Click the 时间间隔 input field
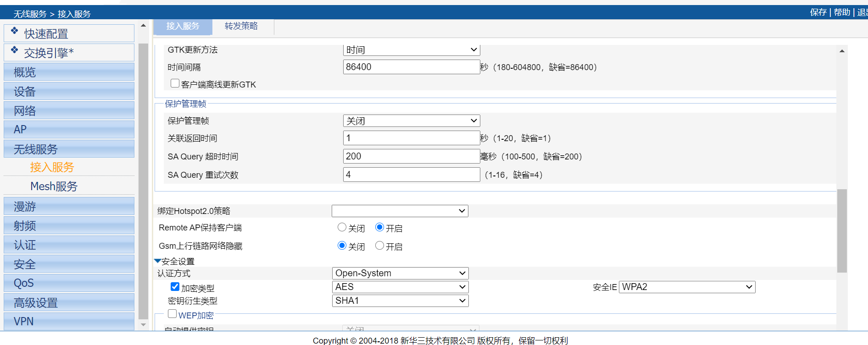 click(x=411, y=67)
